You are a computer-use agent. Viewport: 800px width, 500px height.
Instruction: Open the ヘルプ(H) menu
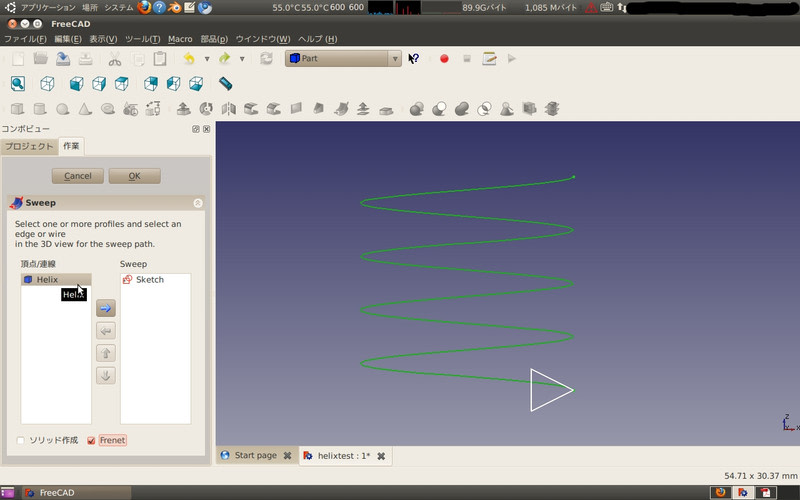coord(317,39)
